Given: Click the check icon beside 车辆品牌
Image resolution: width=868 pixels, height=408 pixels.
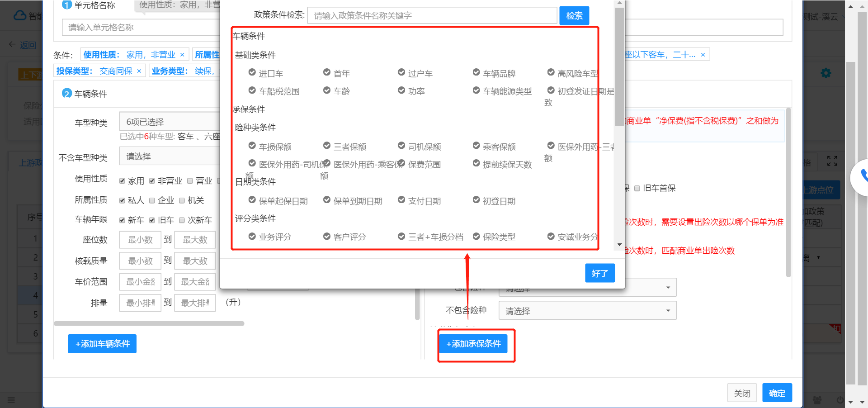Looking at the screenshot, I should tap(476, 72).
